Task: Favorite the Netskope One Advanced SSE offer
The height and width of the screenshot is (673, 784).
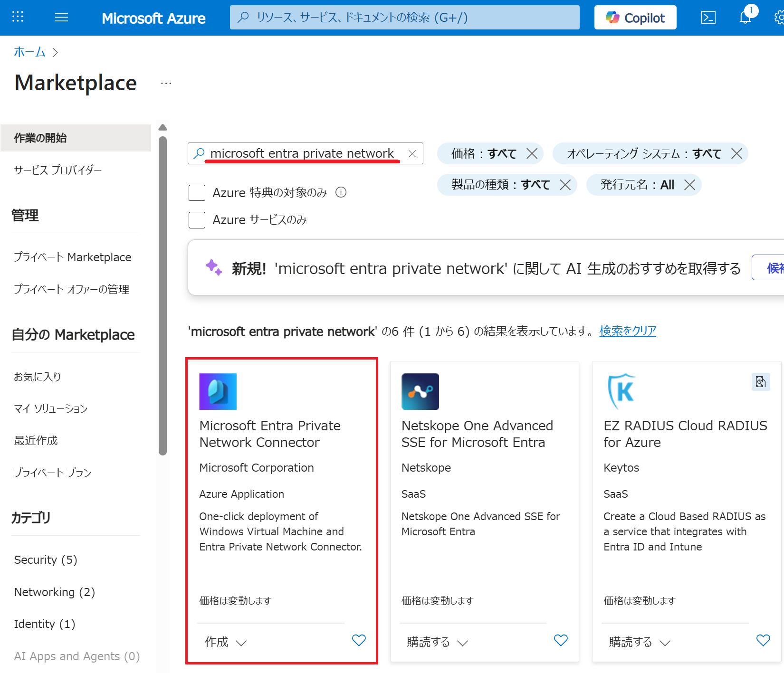Action: 561,640
